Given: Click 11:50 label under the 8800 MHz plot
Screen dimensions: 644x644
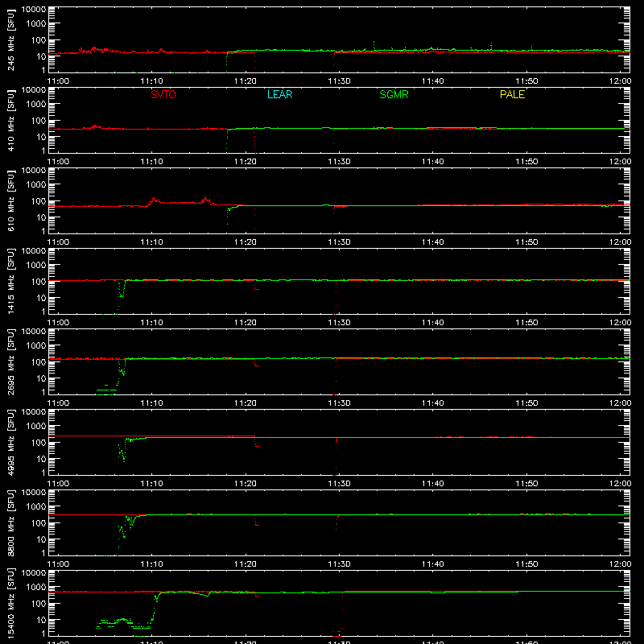Looking at the screenshot, I should [527, 564].
